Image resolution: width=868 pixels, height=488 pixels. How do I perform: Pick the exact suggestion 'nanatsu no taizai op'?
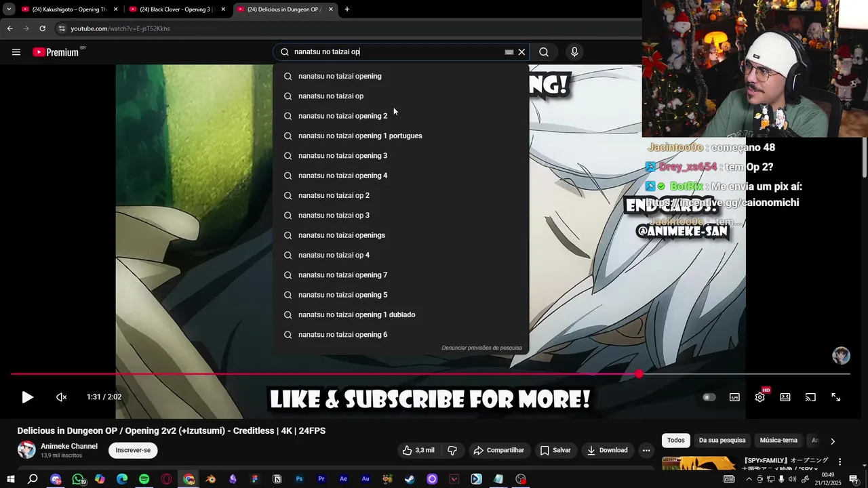401,96
